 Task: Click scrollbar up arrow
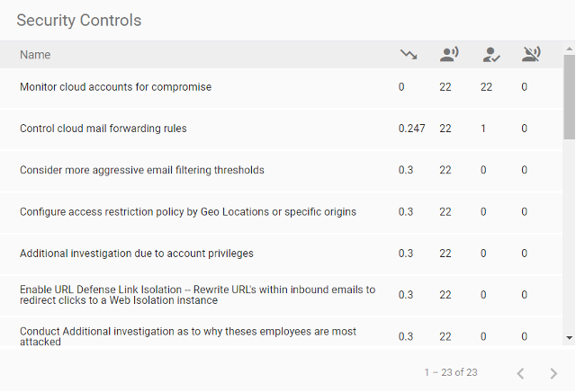click(570, 49)
